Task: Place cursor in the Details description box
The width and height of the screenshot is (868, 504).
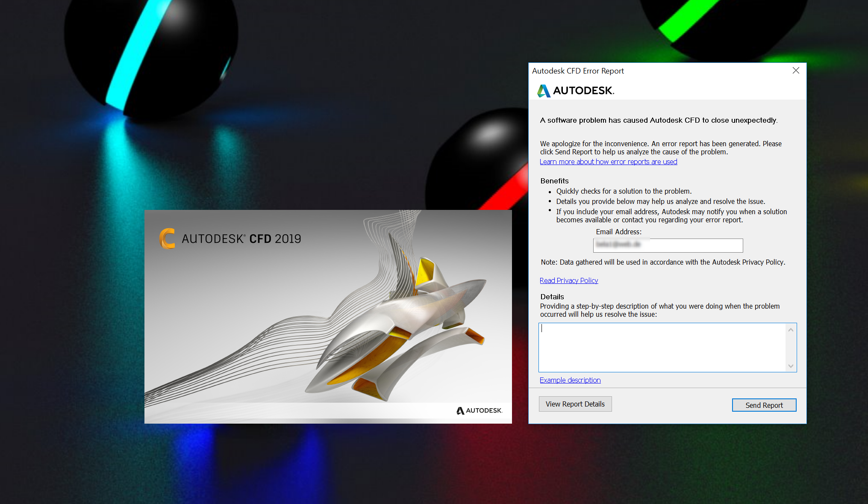Action: coord(662,346)
